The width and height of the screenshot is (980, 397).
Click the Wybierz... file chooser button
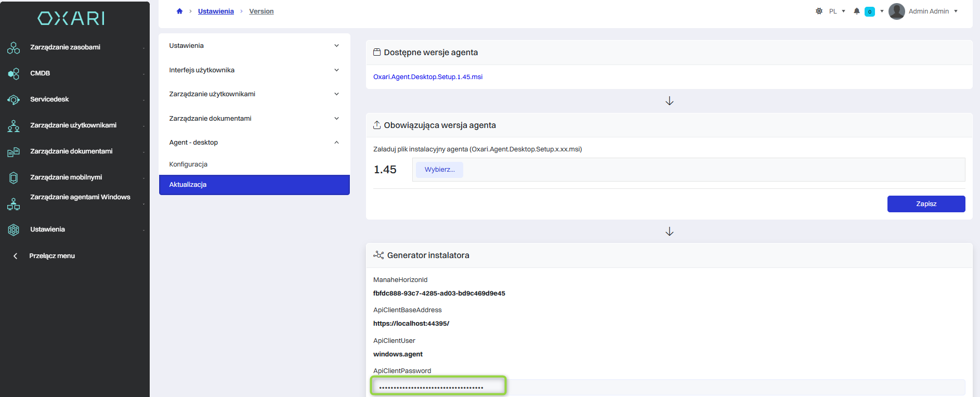click(x=439, y=170)
